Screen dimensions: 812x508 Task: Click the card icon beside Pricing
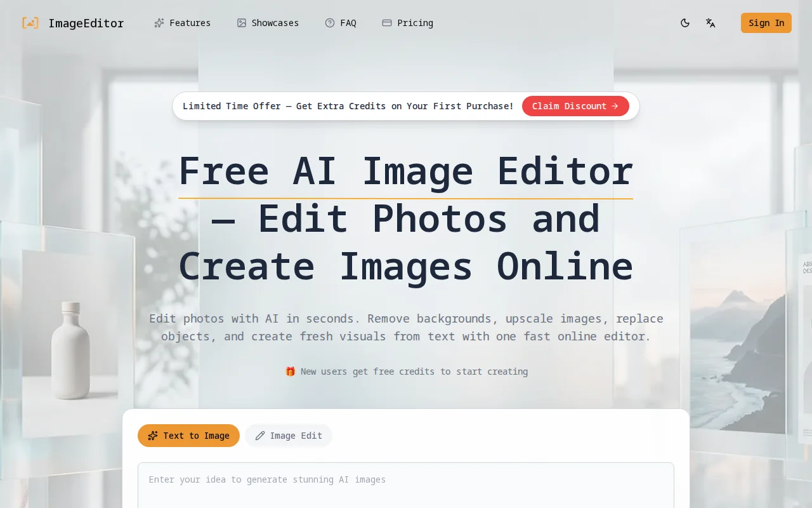pyautogui.click(x=387, y=23)
